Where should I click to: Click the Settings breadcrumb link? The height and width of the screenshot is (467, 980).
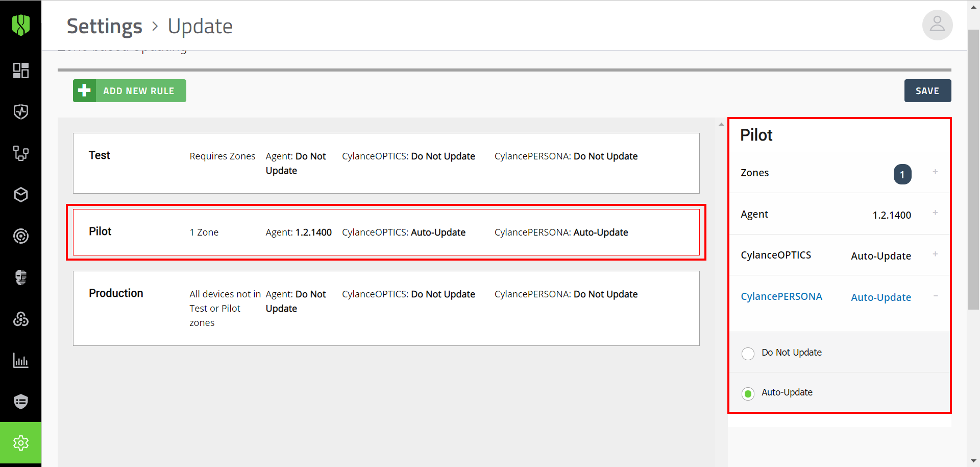[105, 26]
